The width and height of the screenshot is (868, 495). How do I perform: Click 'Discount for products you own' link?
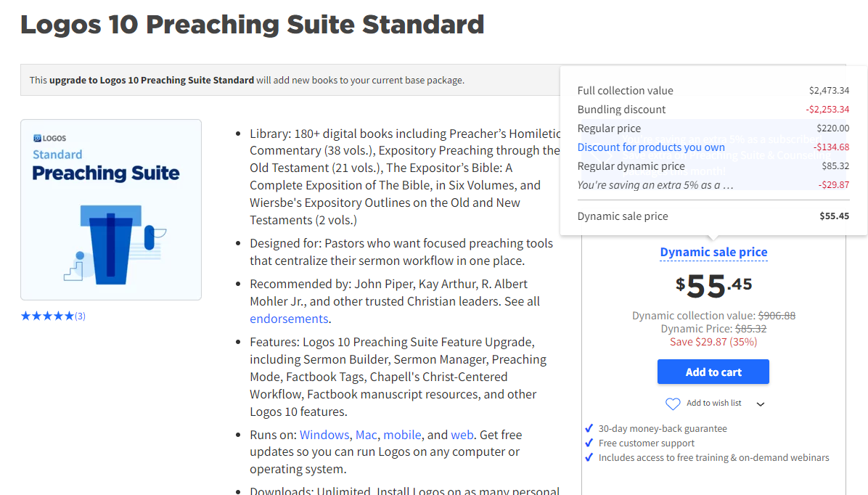click(x=651, y=147)
